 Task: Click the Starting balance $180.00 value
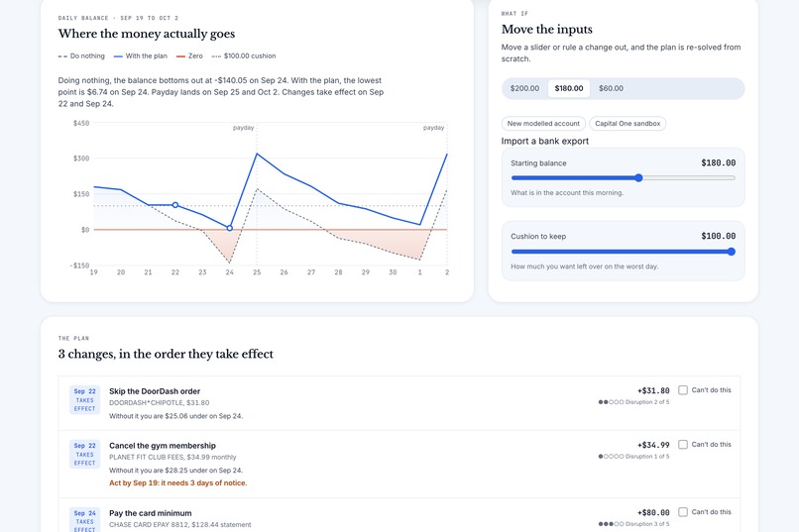(718, 162)
